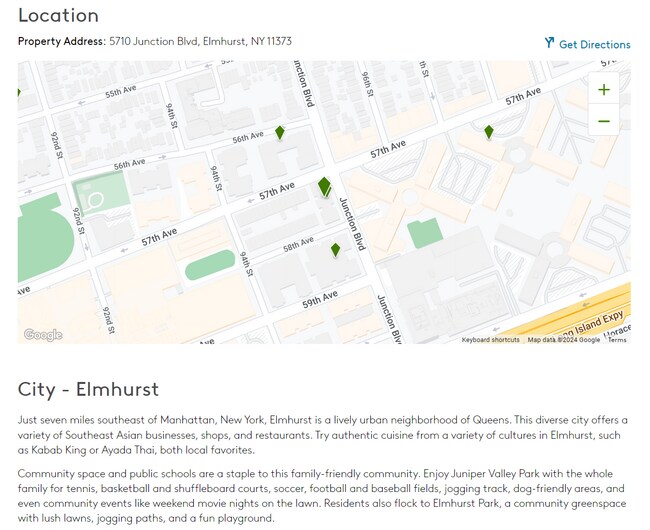Click Map data ©2024 Google text
Screen dimensions: 650x530
(564, 340)
